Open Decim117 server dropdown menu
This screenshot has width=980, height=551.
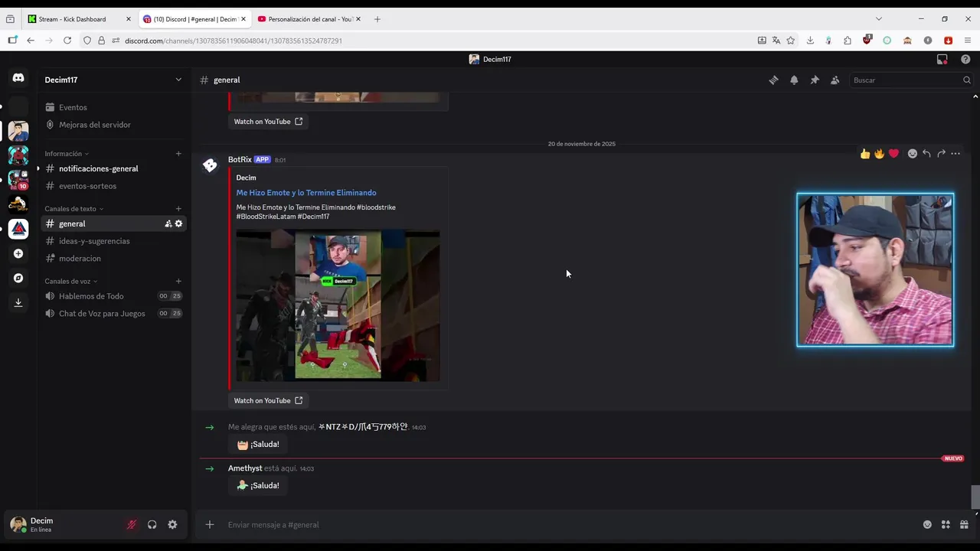[113, 80]
